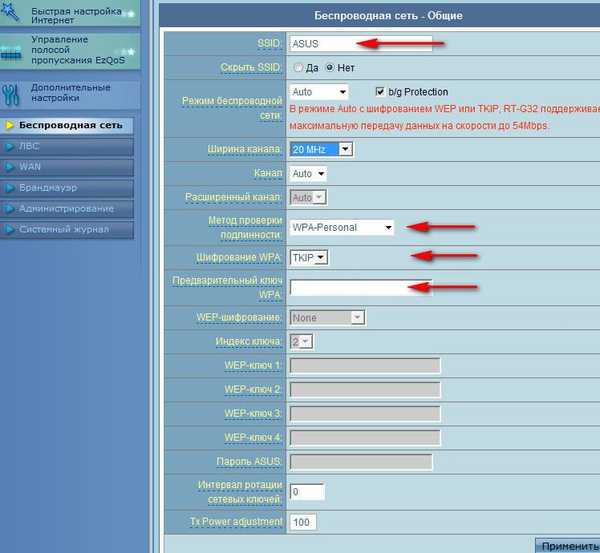Open the WEP encryption None dropdown

327,318
